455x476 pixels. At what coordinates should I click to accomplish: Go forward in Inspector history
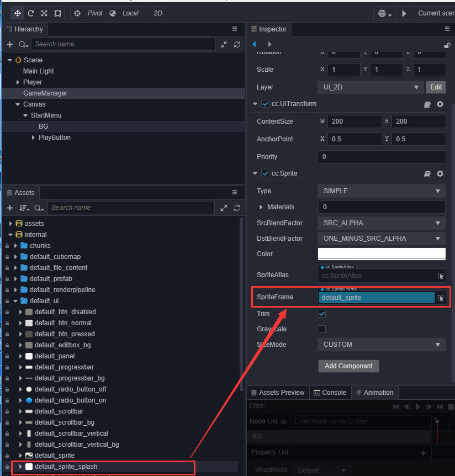click(x=269, y=44)
